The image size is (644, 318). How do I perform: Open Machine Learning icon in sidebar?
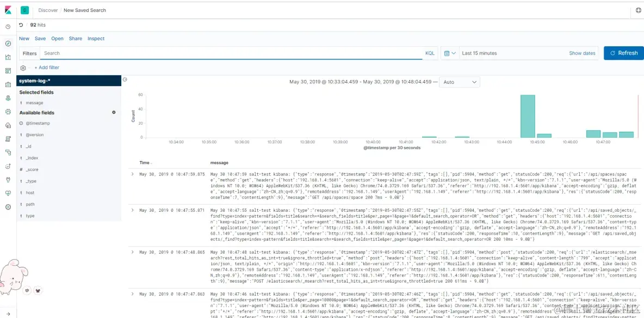pos(8,112)
